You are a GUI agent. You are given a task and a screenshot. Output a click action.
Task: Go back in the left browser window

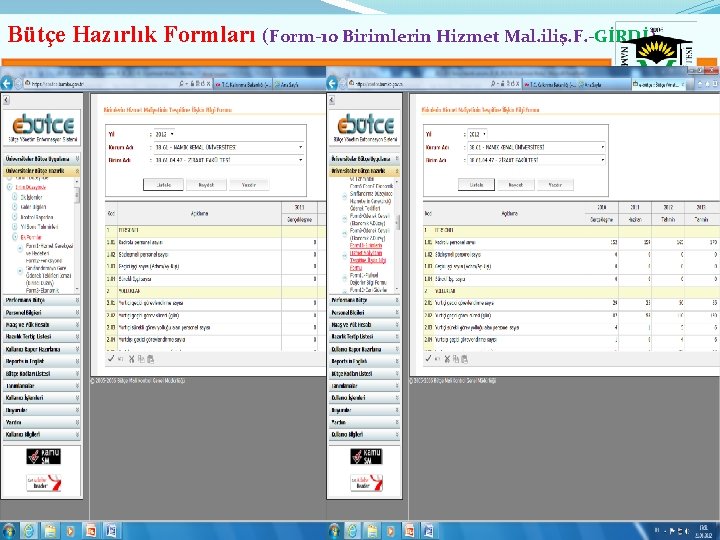click(6, 84)
